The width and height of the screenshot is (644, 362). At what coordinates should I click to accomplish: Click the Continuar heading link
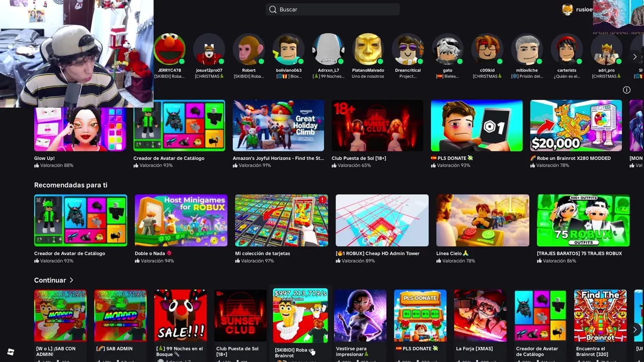pos(50,280)
